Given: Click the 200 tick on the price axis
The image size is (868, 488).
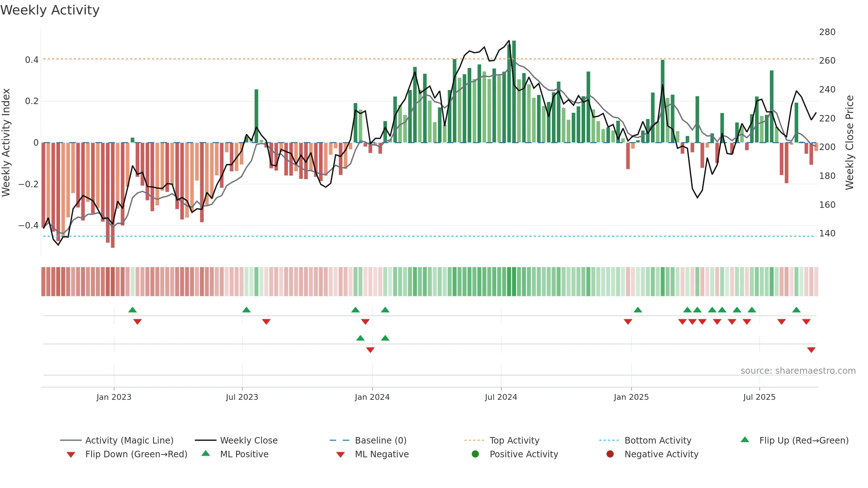Looking at the screenshot, I should pyautogui.click(x=827, y=147).
